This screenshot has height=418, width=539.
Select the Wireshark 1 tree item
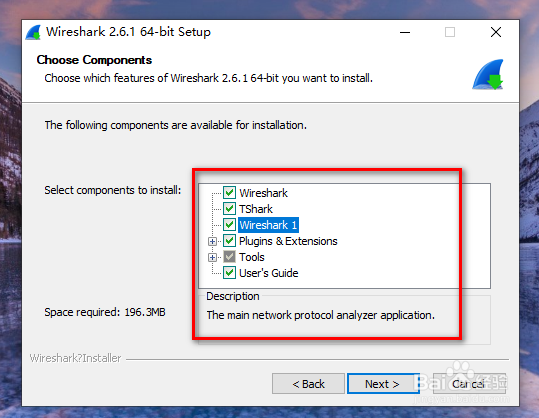click(268, 225)
